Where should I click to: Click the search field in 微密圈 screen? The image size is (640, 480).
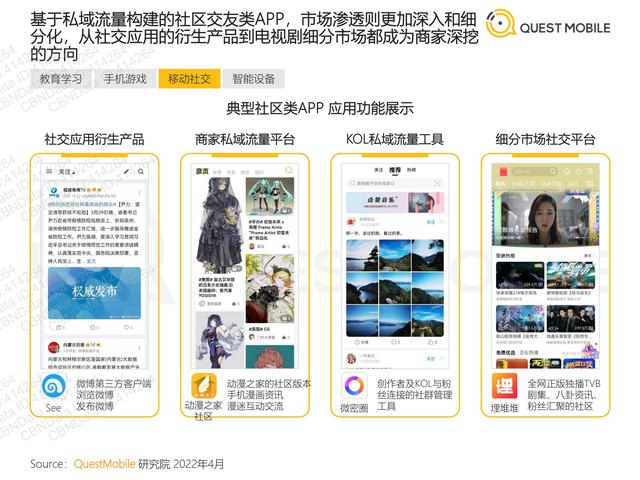(395, 183)
